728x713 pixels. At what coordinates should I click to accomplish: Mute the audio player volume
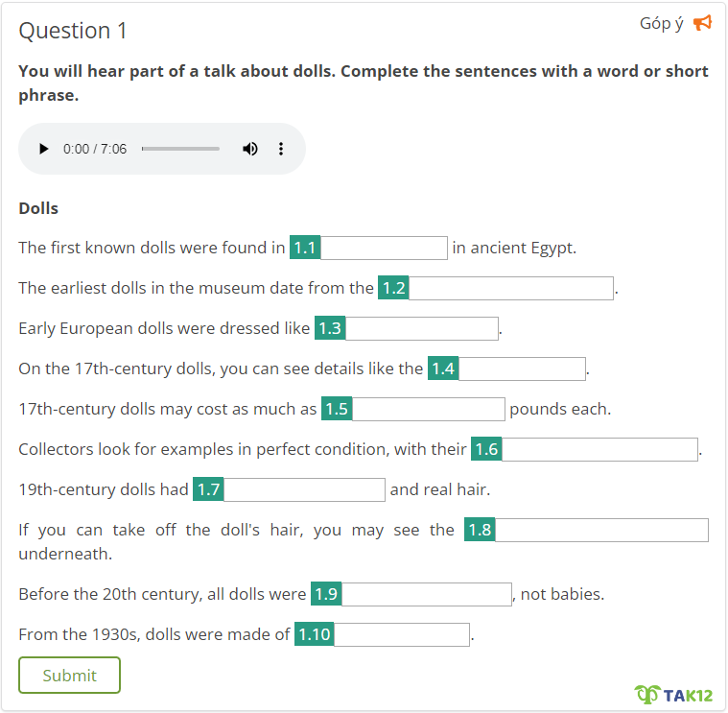point(250,149)
